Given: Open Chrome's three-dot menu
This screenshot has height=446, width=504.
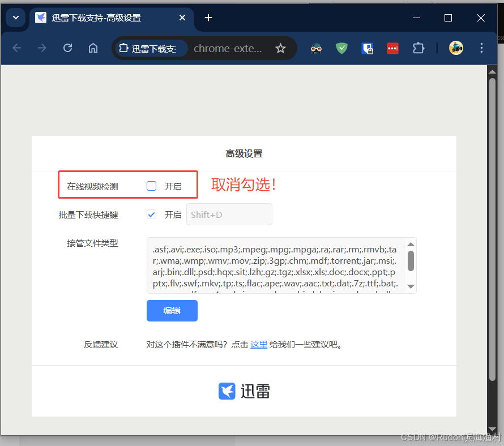Looking at the screenshot, I should pos(481,48).
